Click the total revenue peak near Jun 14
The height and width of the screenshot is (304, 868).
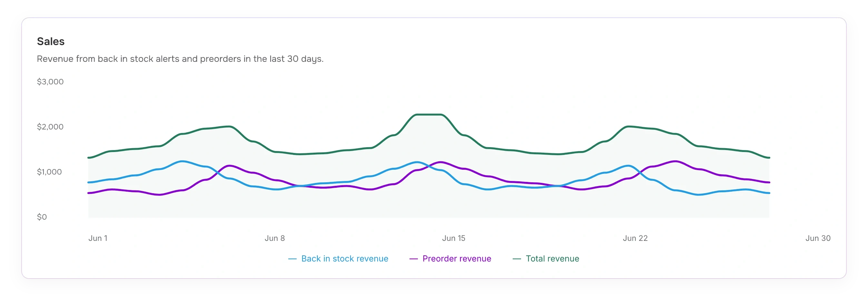429,114
